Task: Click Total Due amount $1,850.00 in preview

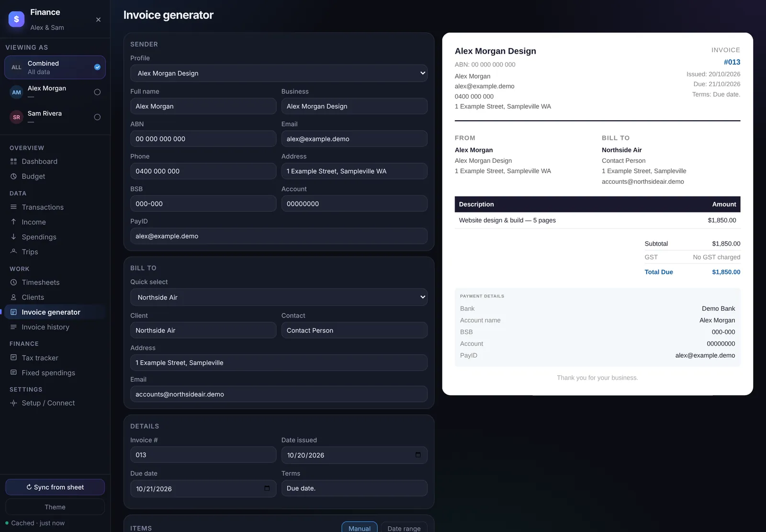Action: point(726,272)
